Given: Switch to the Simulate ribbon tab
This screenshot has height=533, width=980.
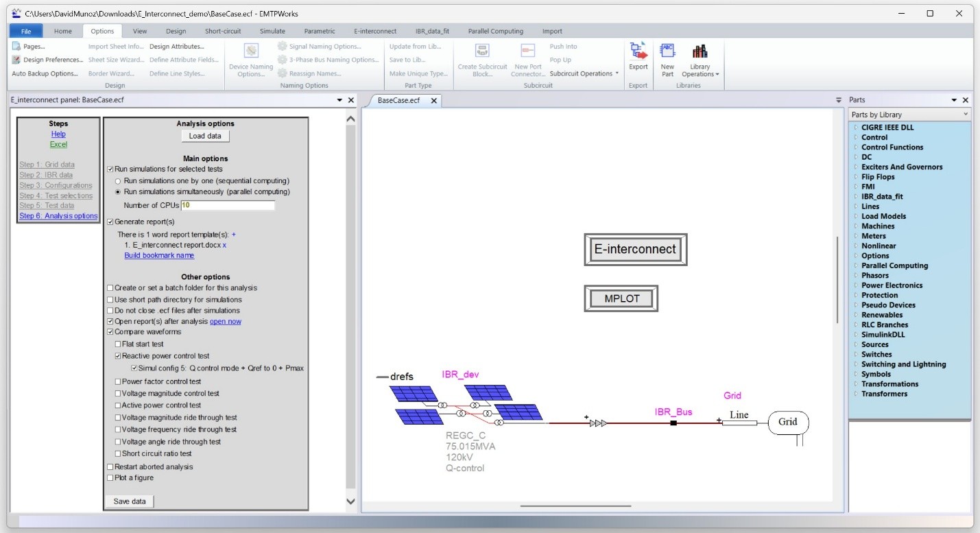Looking at the screenshot, I should pos(272,31).
